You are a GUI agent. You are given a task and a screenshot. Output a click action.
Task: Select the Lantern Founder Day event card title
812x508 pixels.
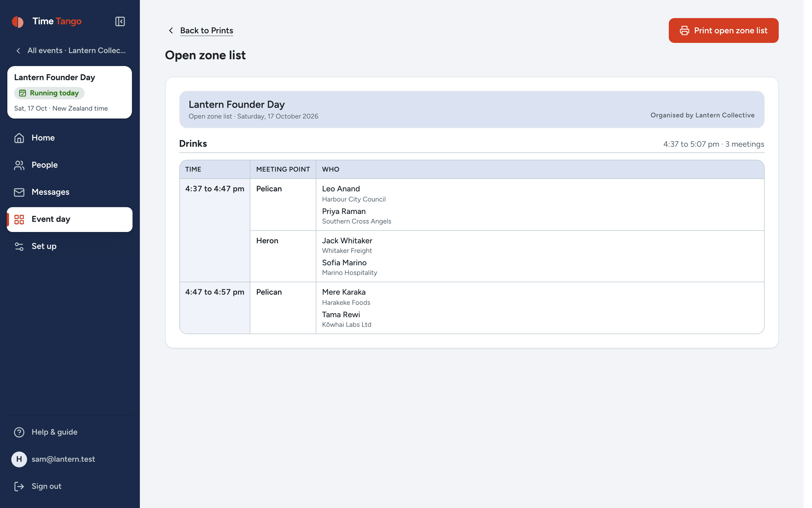click(54, 77)
